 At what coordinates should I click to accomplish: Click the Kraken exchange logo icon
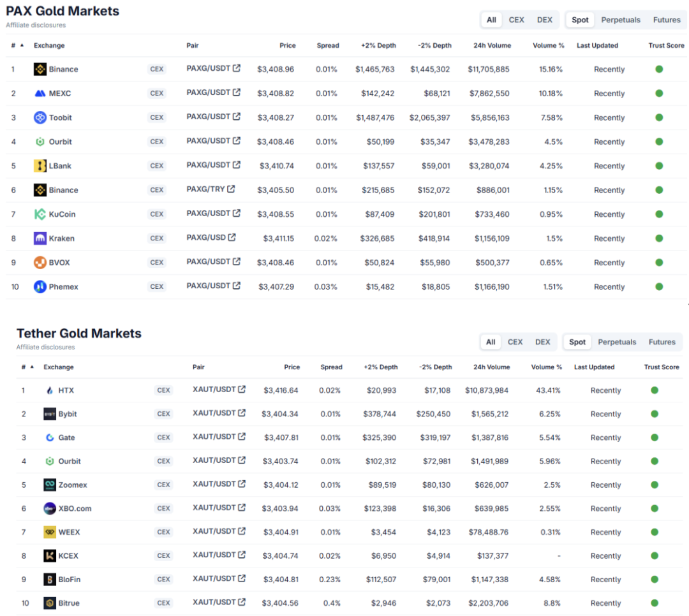pyautogui.click(x=40, y=238)
